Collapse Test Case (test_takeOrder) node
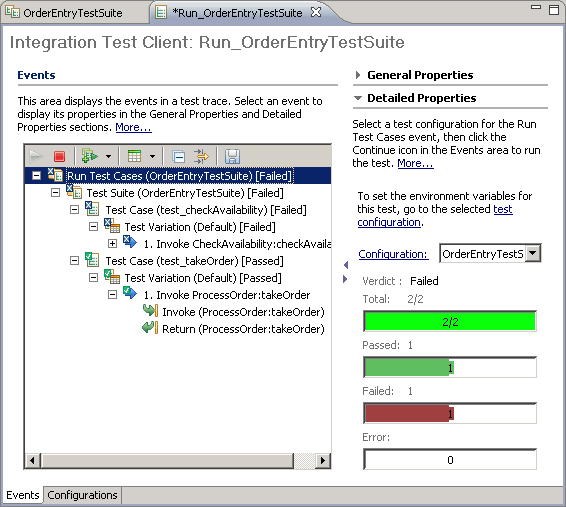This screenshot has height=507, width=566. click(x=74, y=261)
